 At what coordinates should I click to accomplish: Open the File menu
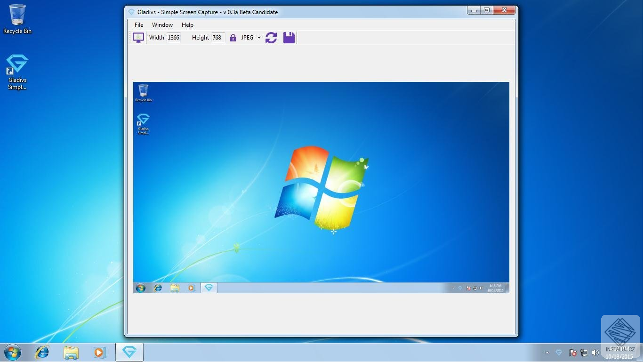pyautogui.click(x=138, y=24)
